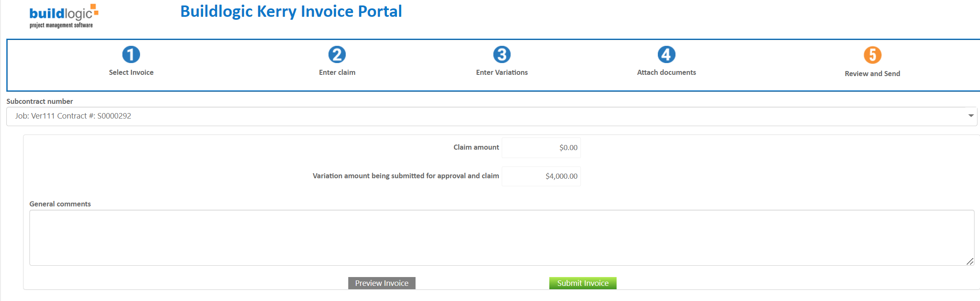980x301 pixels.
Task: Open the Subcontract number dropdown
Action: pyautogui.click(x=492, y=116)
